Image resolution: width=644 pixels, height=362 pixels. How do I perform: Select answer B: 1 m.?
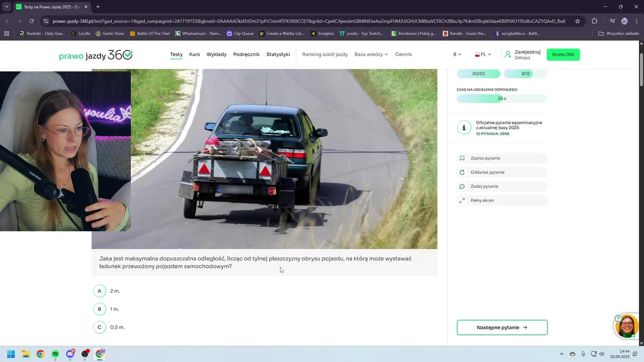(x=100, y=309)
